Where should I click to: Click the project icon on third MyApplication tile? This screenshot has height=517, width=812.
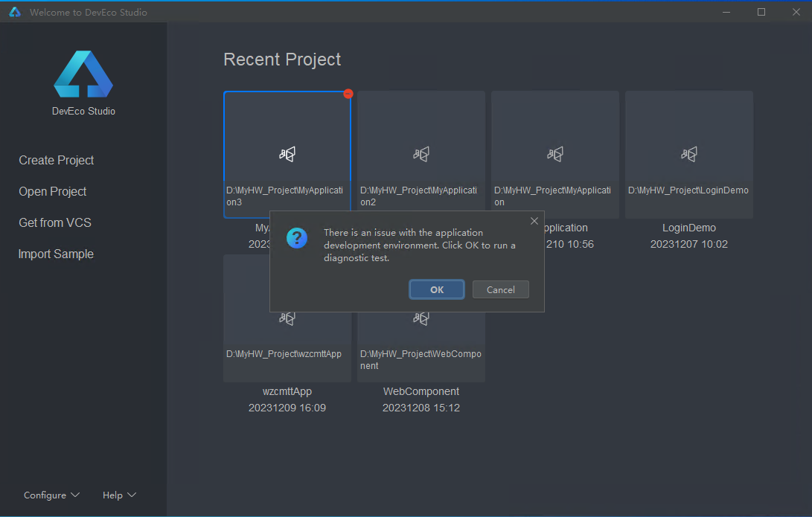(555, 154)
